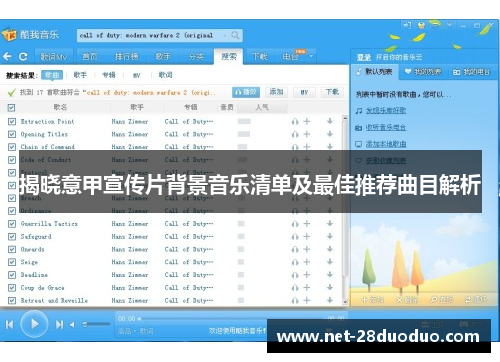Click the login arrow icon in title bar
This screenshot has width=500, height=362.
(407, 25)
